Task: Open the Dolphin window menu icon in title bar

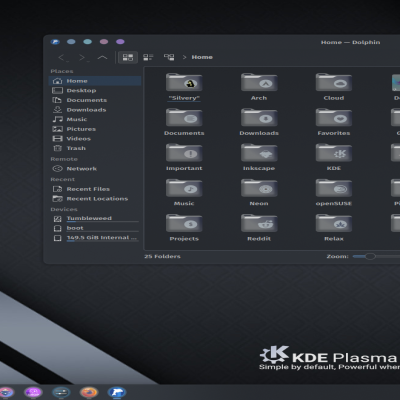Action: 55,42
